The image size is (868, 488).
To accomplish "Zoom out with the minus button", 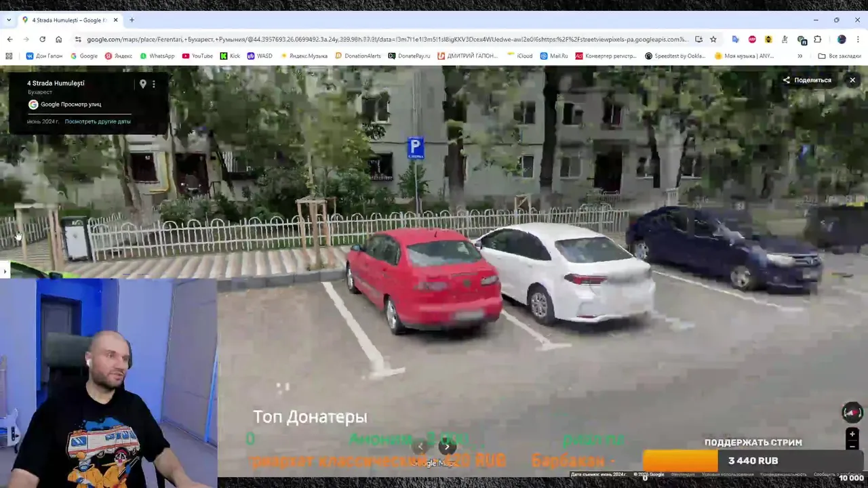I will click(852, 446).
